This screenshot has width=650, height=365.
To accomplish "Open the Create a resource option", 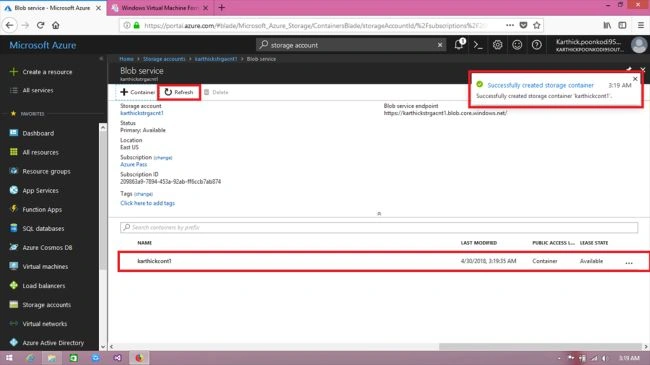I will pos(41,72).
